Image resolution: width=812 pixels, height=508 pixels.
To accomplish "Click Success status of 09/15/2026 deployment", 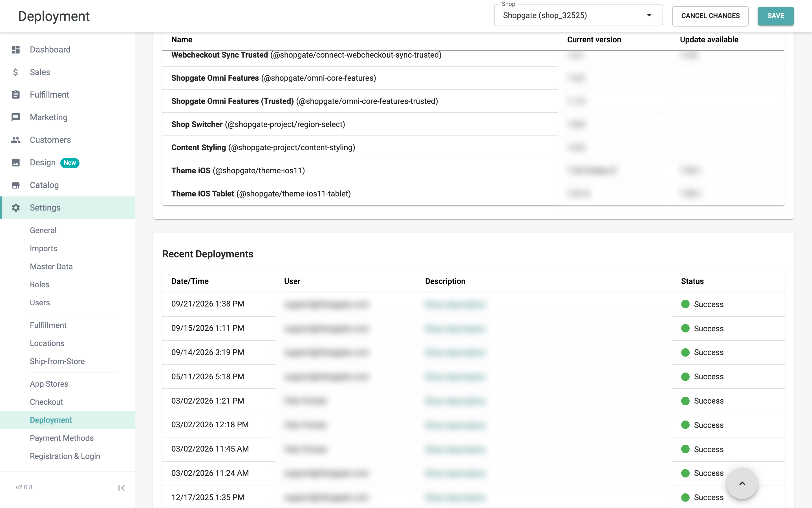I will (x=702, y=329).
